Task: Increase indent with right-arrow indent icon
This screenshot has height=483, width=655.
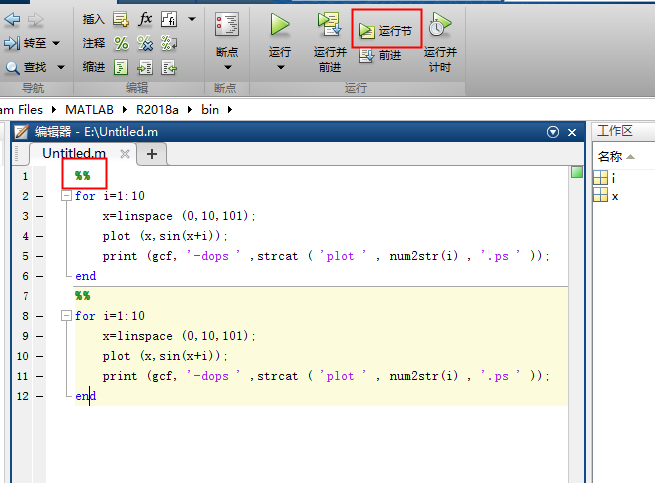Action: click(145, 67)
